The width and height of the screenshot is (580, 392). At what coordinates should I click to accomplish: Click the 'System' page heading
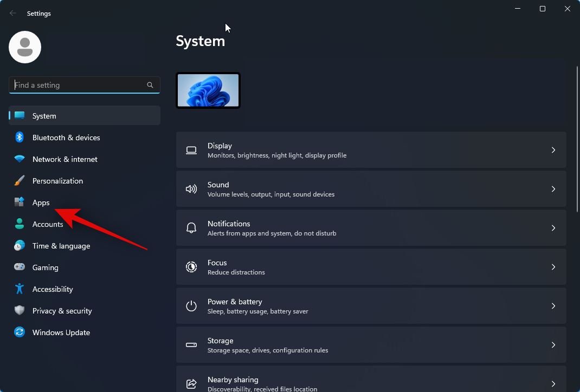click(200, 41)
